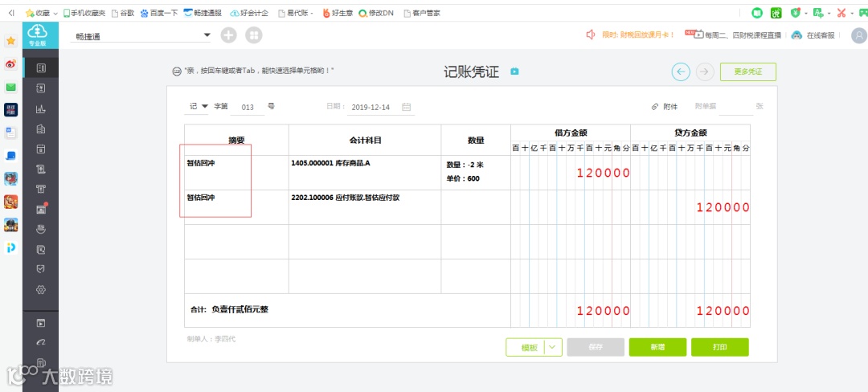The height and width of the screenshot is (392, 868).
Task: Select first row 暂估回冲 summary cell
Action: click(x=236, y=173)
